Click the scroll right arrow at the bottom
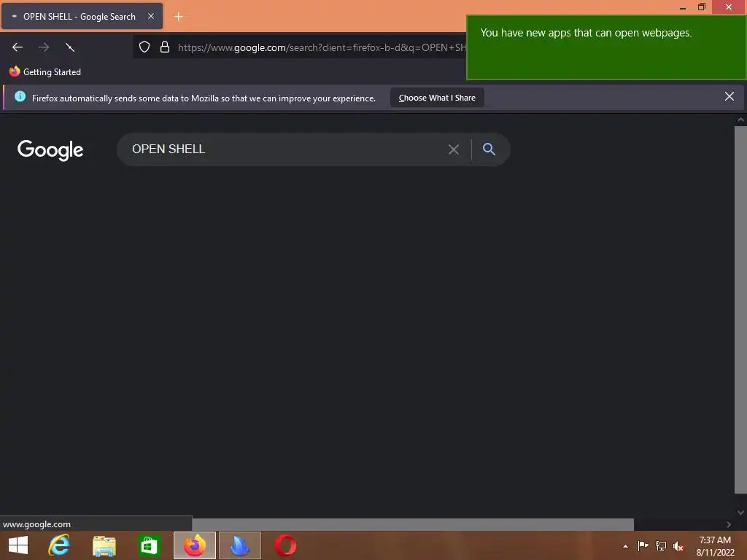Image resolution: width=747 pixels, height=560 pixels. (x=729, y=524)
